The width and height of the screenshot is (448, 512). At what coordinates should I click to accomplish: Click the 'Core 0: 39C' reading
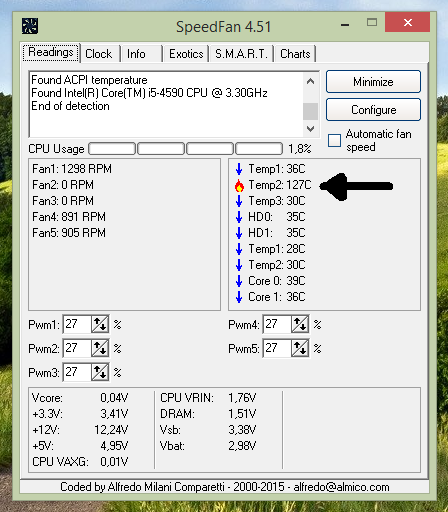277,281
